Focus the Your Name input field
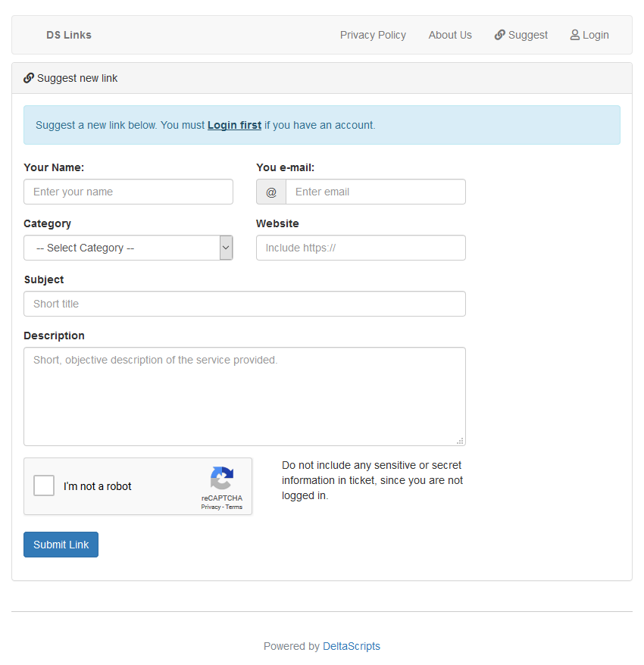644x665 pixels. [x=128, y=192]
